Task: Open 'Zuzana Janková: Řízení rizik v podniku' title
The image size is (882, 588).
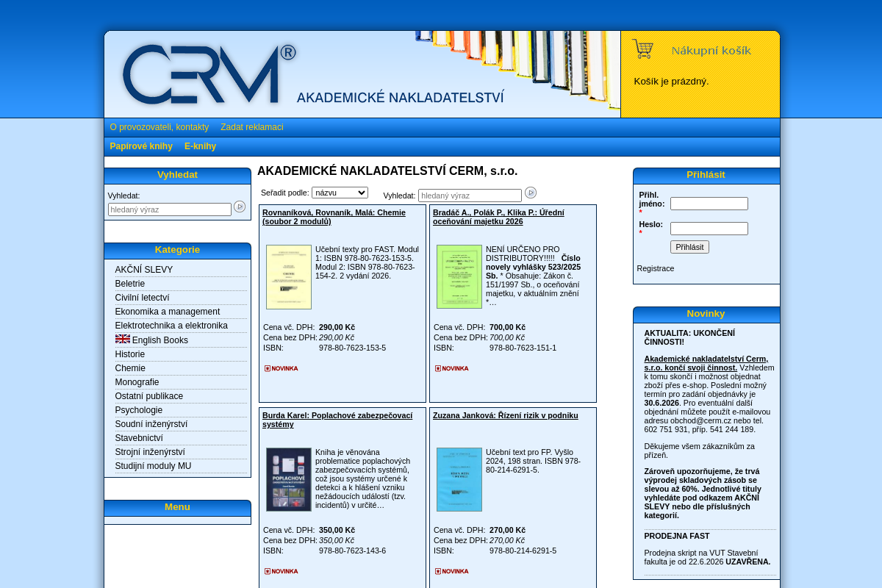Action: coord(506,415)
